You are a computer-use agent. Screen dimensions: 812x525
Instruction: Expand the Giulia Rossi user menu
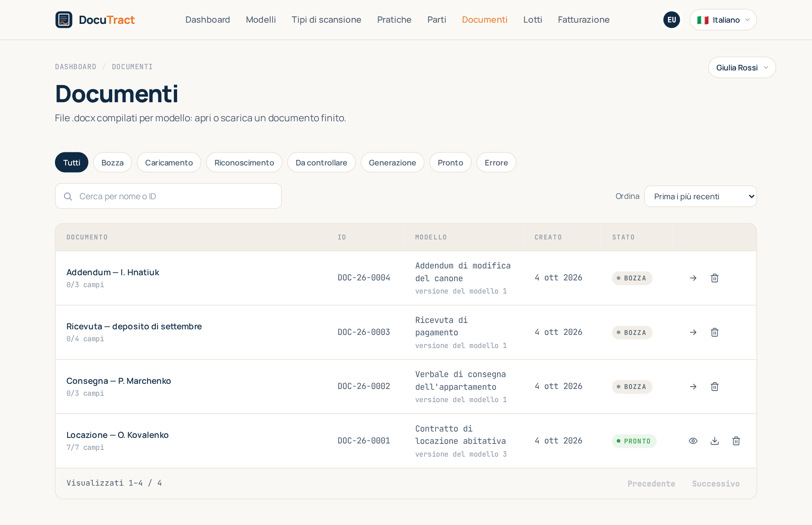pyautogui.click(x=742, y=68)
